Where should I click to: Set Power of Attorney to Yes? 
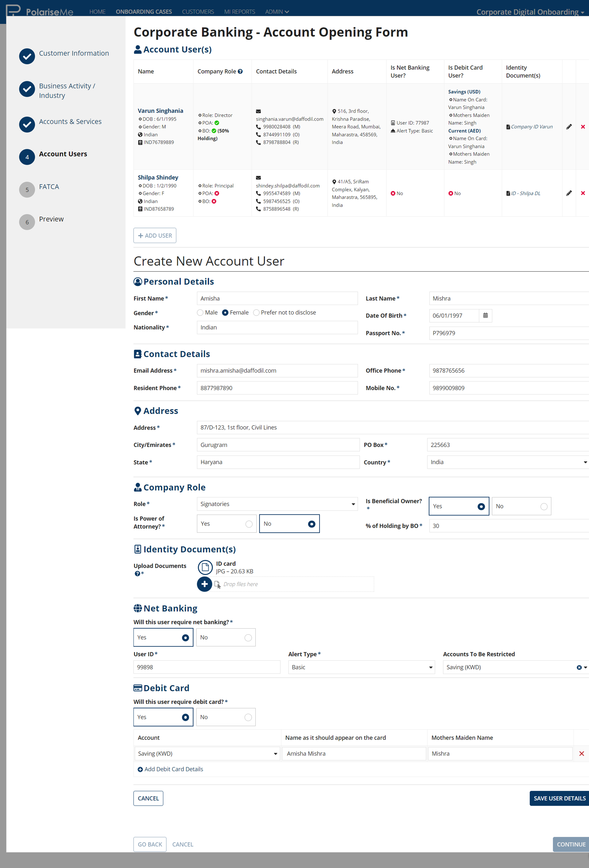[226, 524]
